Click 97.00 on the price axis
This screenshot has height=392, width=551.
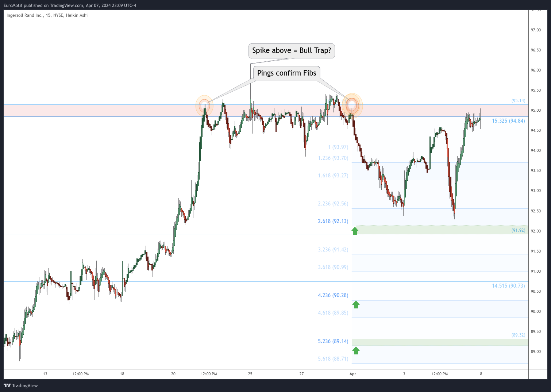[536, 30]
